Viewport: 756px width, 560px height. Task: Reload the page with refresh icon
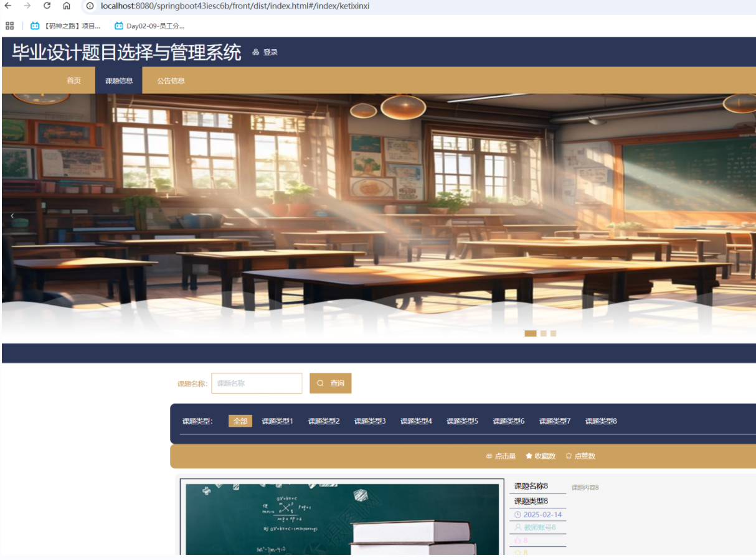(x=47, y=6)
